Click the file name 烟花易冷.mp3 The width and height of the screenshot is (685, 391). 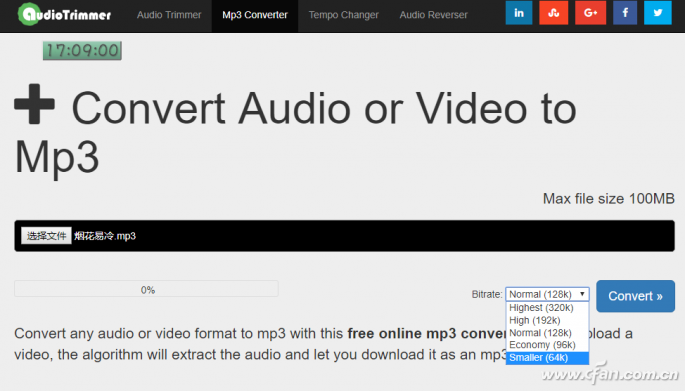pos(105,236)
